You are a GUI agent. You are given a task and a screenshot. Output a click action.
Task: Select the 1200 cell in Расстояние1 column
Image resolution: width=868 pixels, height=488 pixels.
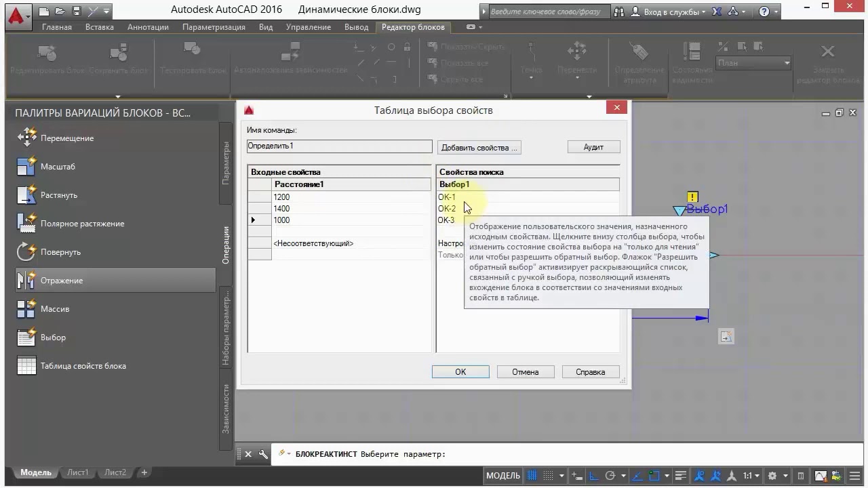(x=351, y=197)
